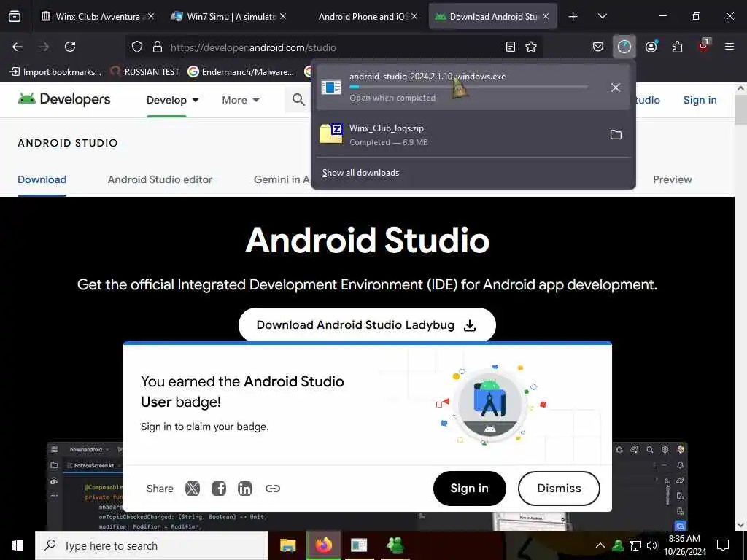The height and width of the screenshot is (560, 747).
Task: Click the network icon in system tray
Action: coord(635,545)
